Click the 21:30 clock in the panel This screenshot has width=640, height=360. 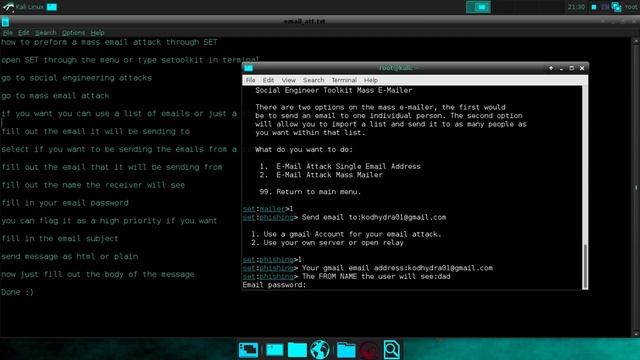tap(576, 7)
